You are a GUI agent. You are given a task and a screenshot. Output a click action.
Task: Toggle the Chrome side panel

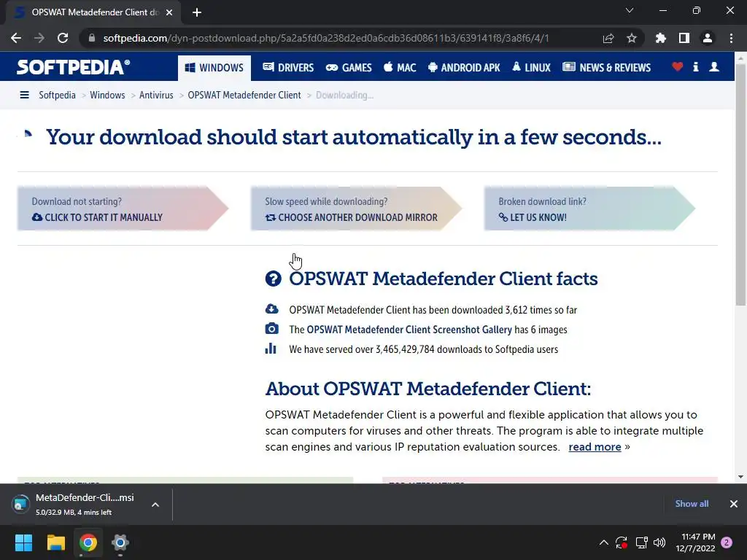(x=684, y=38)
